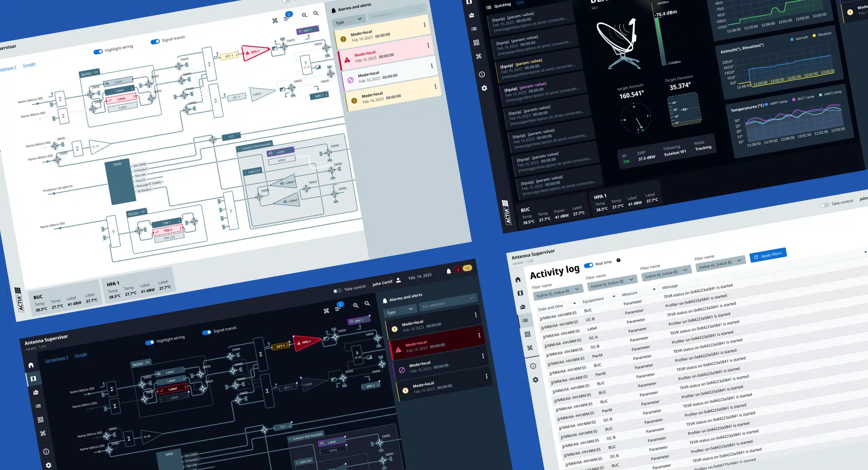Open settings gear in dark dashboard sidebar
Screen dimensions: 868x470
[484, 88]
